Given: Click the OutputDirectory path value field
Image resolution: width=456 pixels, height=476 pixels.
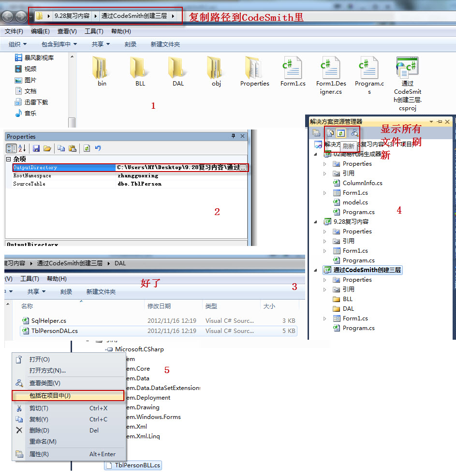Looking at the screenshot, I should pos(178,168).
